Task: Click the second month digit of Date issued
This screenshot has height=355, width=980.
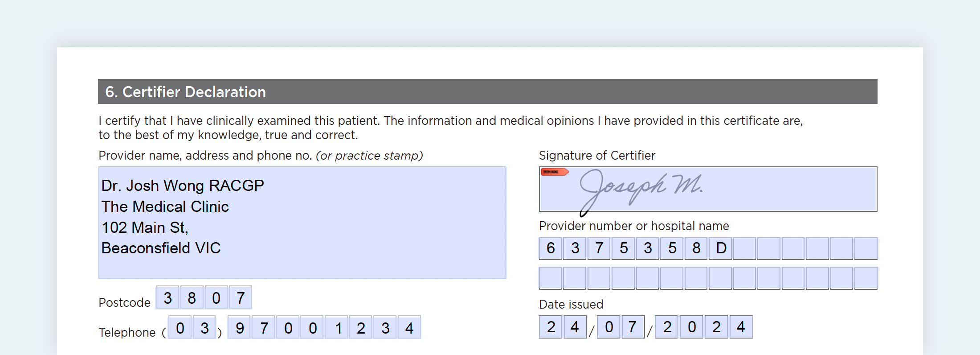Action: tap(633, 327)
